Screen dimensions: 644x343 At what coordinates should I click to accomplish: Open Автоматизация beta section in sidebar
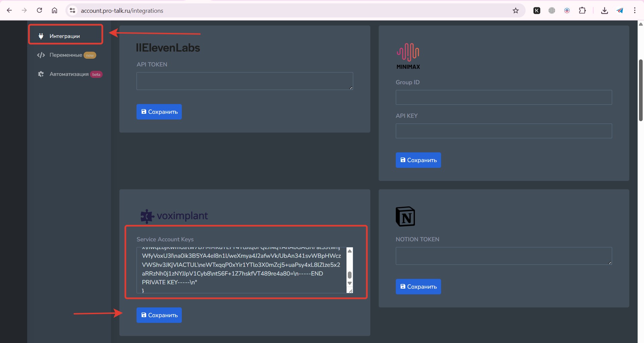point(69,74)
